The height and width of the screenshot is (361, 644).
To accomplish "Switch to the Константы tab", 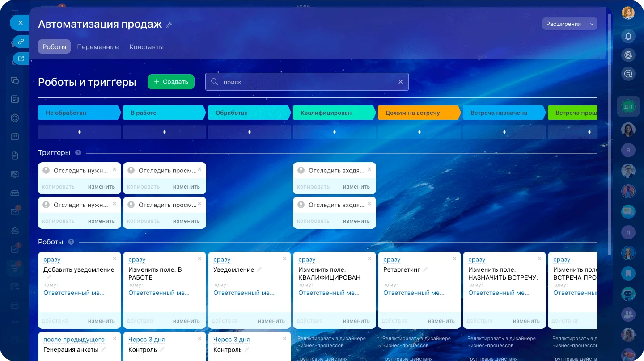I will point(146,47).
